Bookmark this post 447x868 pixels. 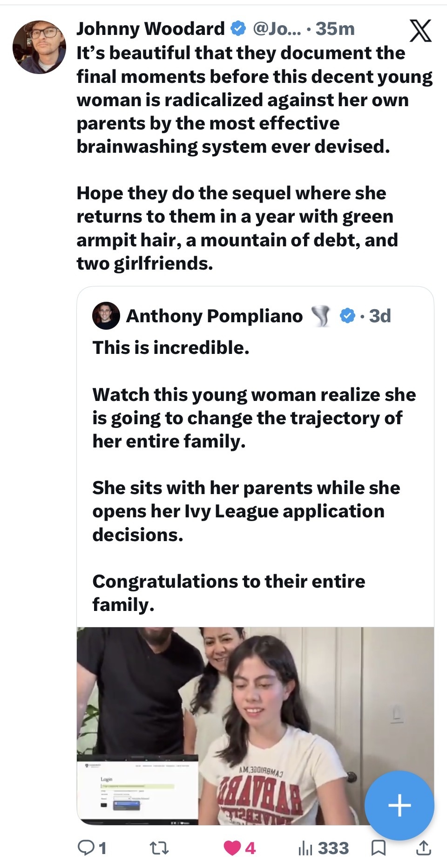[x=379, y=848]
